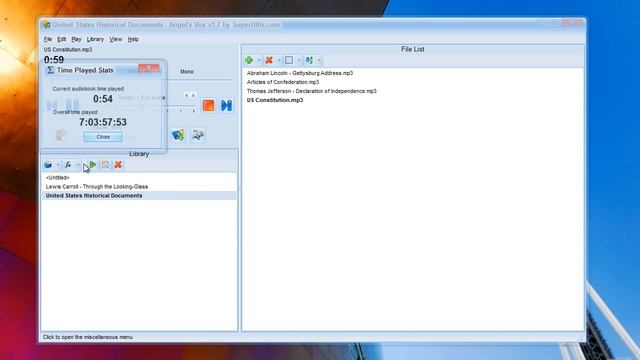Screen dimensions: 640x360
Task: Select US Constitution.mp3 in File List
Action: pos(275,100)
